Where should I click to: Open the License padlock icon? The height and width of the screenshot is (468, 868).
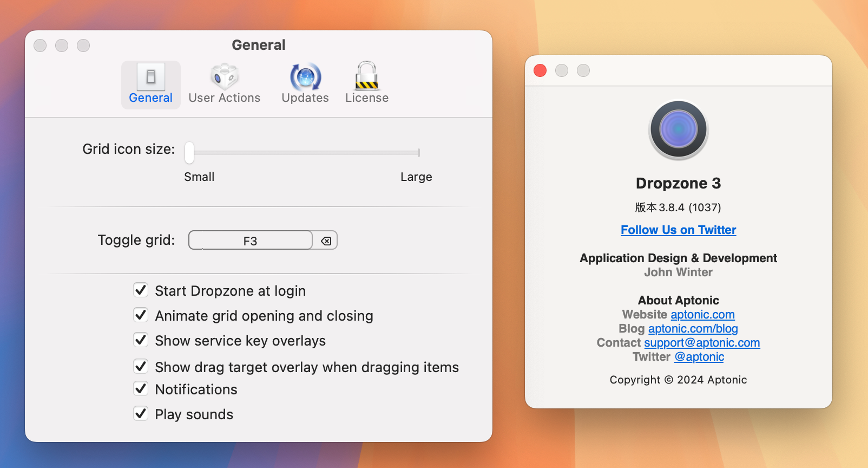coord(367,76)
